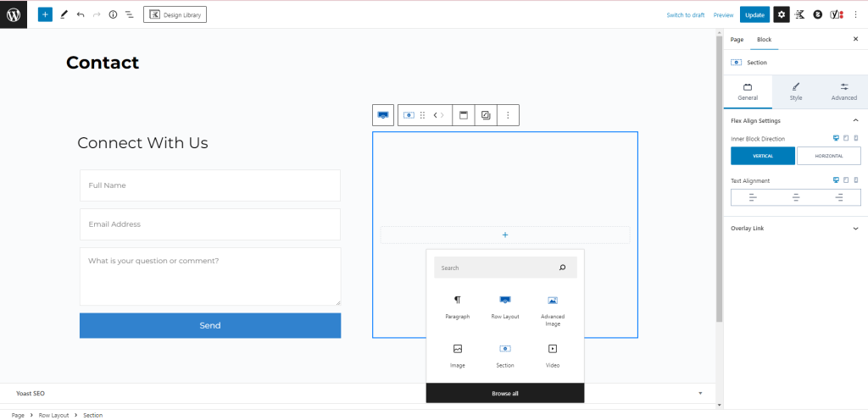Screen dimensions: 868x420
Task: Switch to the Style tab
Action: point(796,91)
